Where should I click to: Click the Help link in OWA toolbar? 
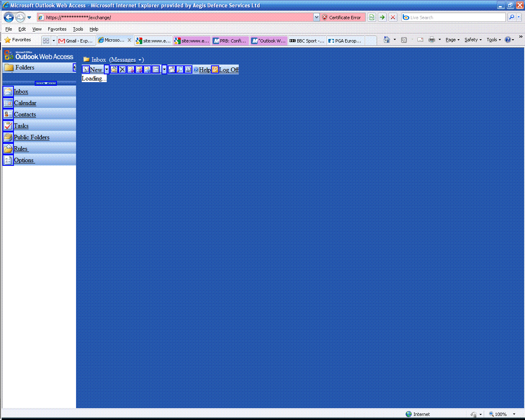pos(205,70)
